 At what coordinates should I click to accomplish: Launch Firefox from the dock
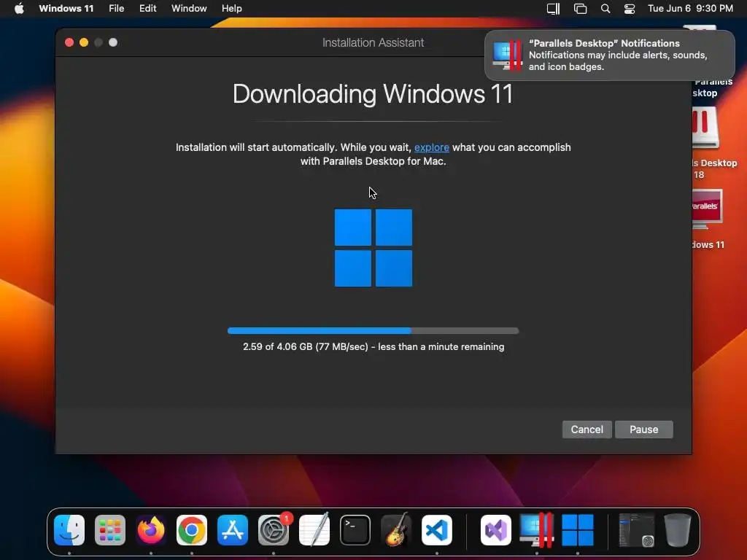[150, 530]
